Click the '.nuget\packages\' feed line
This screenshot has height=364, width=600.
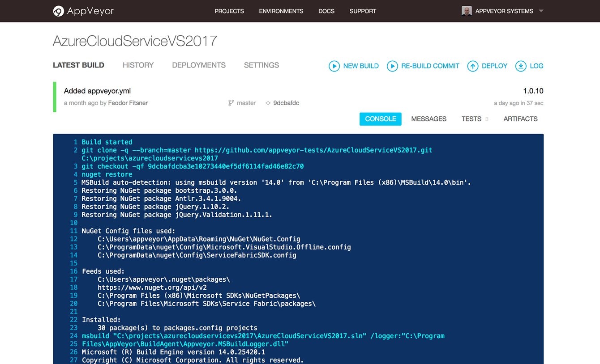point(164,279)
